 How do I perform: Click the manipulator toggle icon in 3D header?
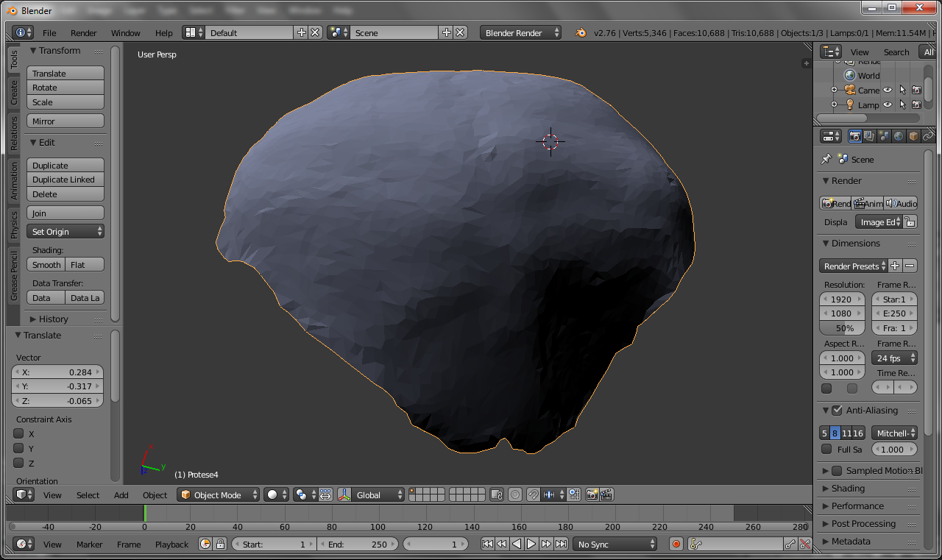[344, 495]
